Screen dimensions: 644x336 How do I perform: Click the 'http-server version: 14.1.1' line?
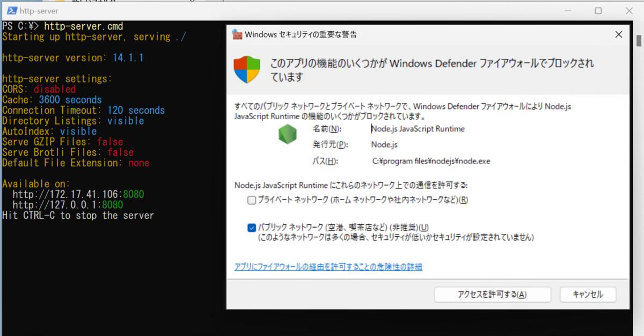point(73,58)
